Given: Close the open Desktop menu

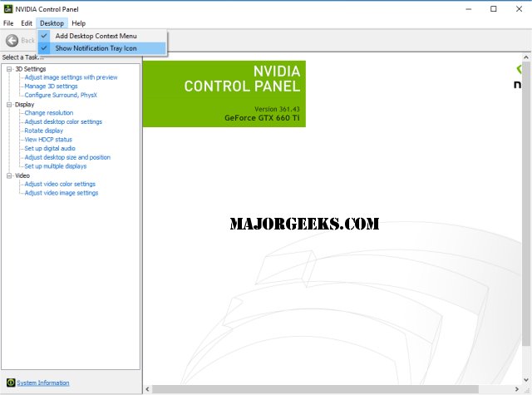Looking at the screenshot, I should tap(52, 23).
